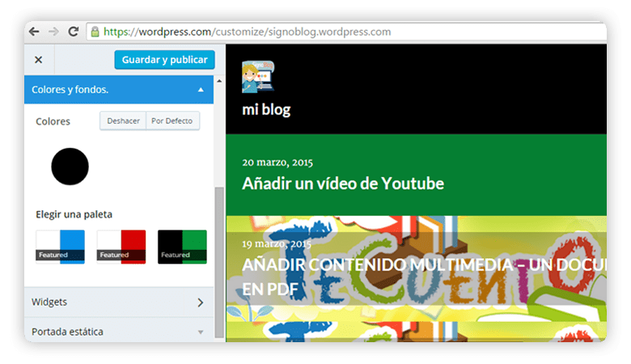Click the Deshacer button
Screen dimensions: 631x364
pyautogui.click(x=123, y=121)
